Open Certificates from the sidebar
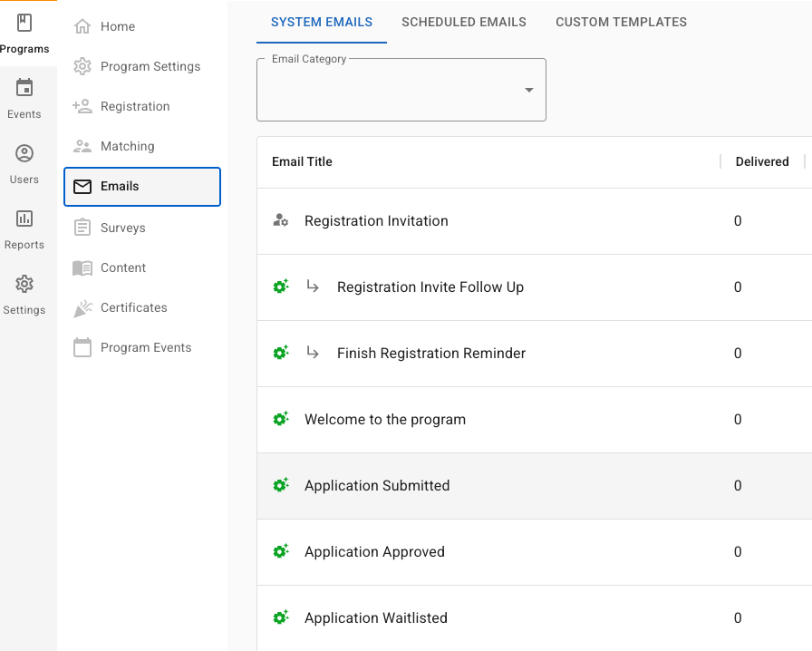The image size is (812, 651). click(x=133, y=307)
